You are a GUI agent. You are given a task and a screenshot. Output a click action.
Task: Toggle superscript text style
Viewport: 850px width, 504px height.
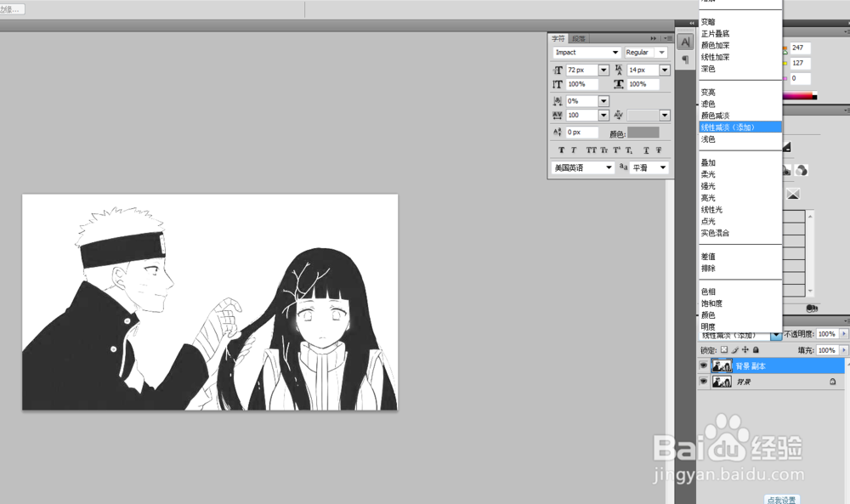coord(616,150)
